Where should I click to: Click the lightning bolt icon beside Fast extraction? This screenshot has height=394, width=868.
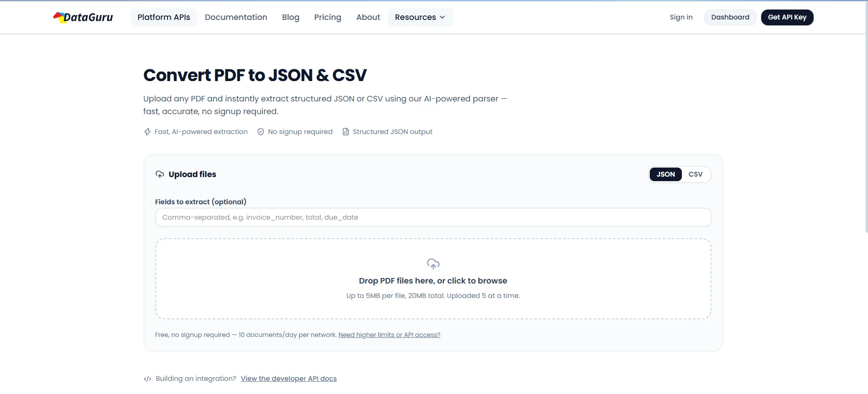click(147, 132)
